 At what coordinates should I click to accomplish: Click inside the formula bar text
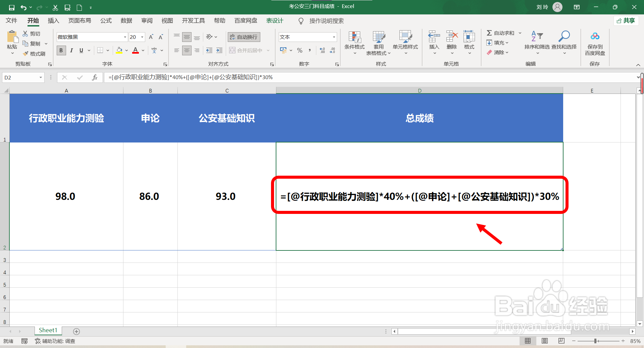[191, 77]
